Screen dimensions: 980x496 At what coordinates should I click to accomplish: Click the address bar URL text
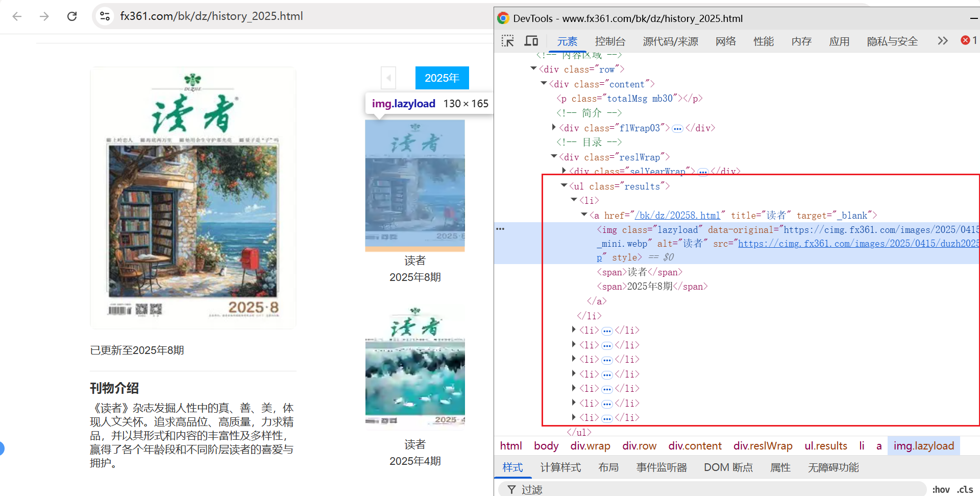click(x=211, y=16)
